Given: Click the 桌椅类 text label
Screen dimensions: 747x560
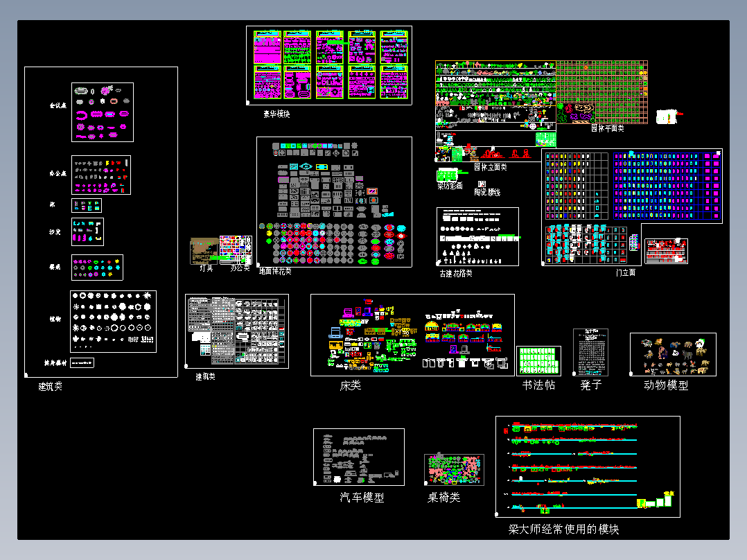Looking at the screenshot, I should click(x=443, y=498).
